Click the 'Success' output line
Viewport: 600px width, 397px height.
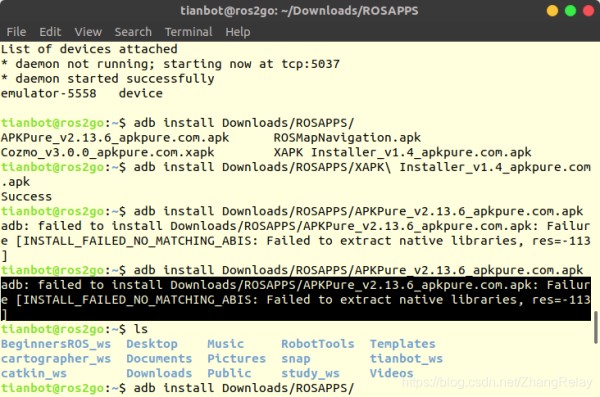click(x=26, y=197)
